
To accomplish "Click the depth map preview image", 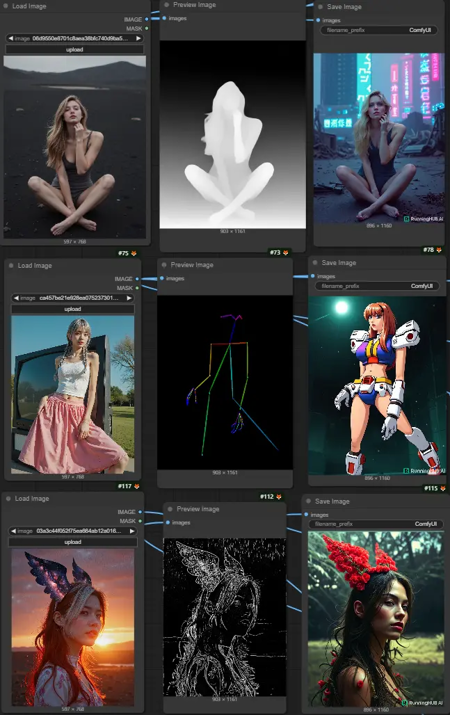I will [233, 135].
